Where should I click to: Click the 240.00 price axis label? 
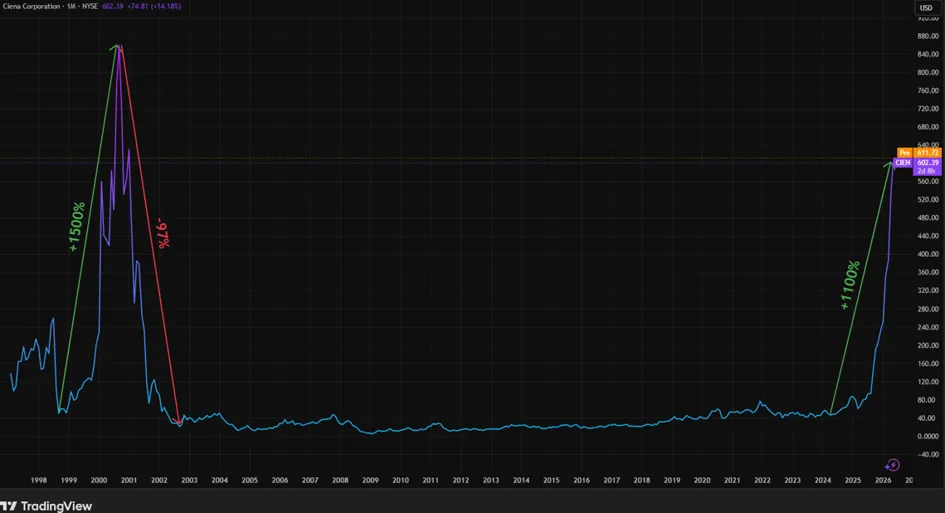coord(928,327)
